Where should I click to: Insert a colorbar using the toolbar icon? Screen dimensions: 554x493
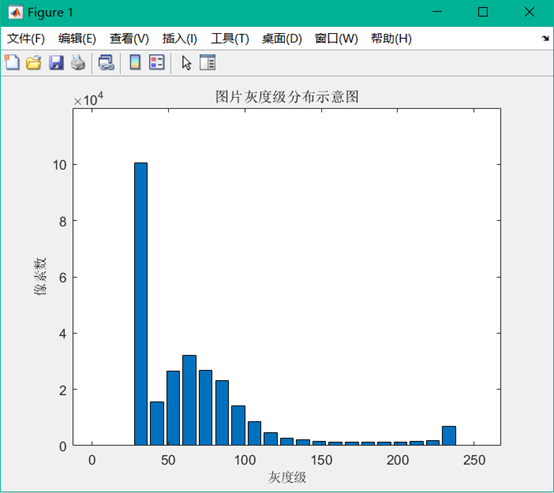pyautogui.click(x=135, y=63)
